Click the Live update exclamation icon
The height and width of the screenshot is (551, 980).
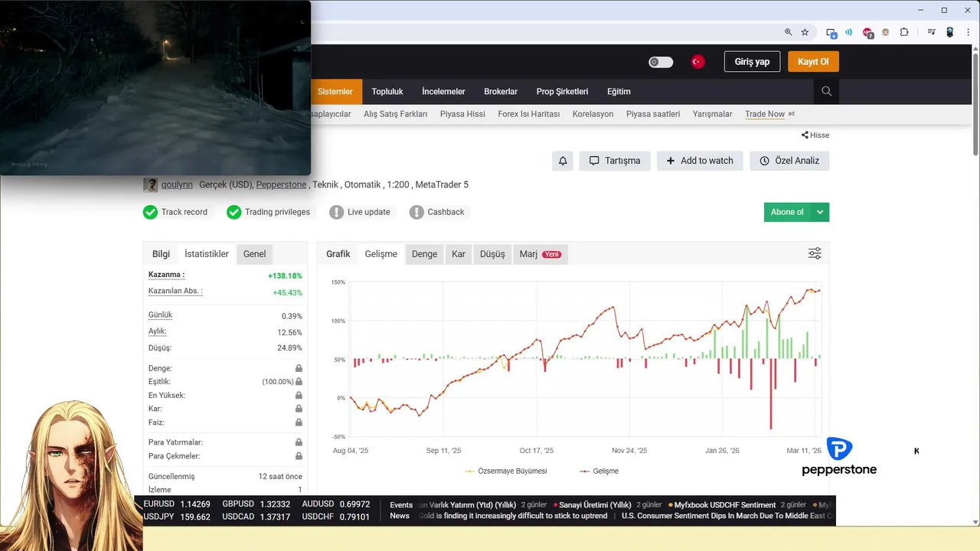click(336, 212)
